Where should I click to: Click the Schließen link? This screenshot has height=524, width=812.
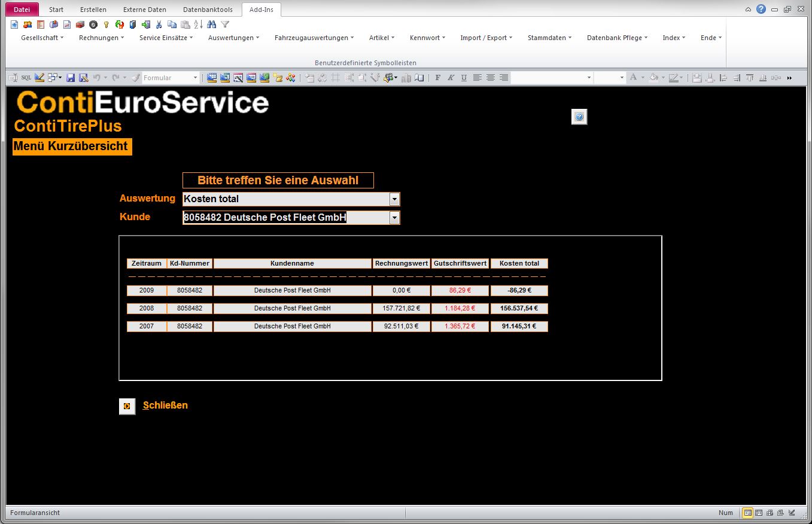166,406
